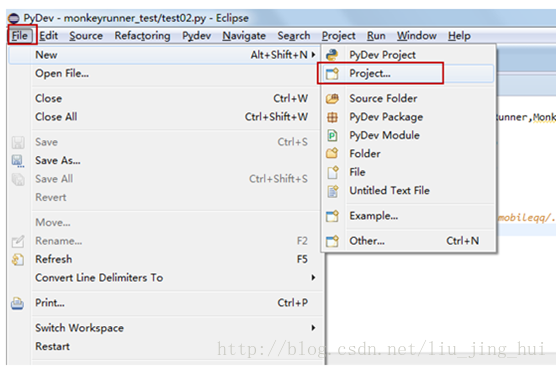Open the File menu
The height and width of the screenshot is (369, 558).
coord(20,36)
